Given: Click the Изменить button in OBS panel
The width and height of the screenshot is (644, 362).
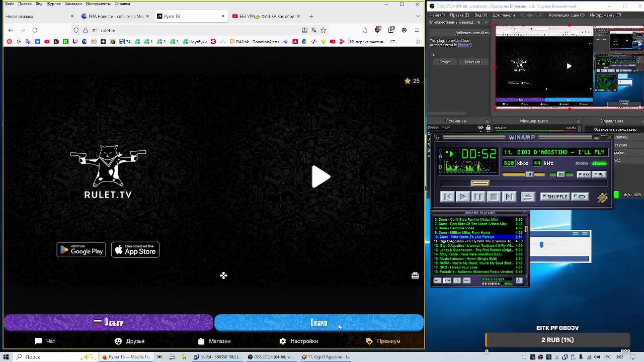Looking at the screenshot, I should (473, 62).
